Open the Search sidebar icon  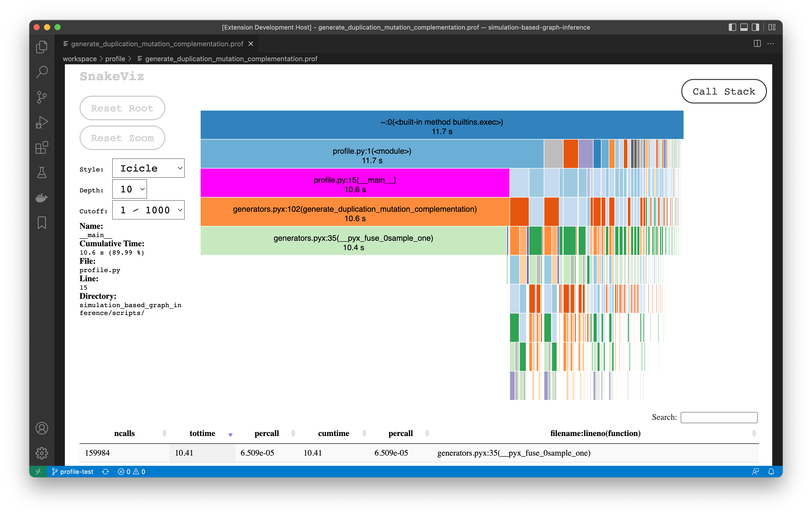click(x=42, y=72)
